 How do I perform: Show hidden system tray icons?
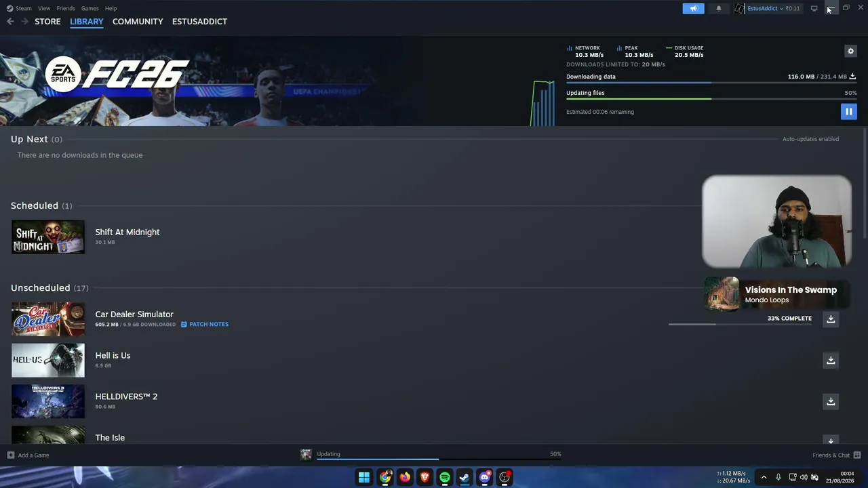764,477
